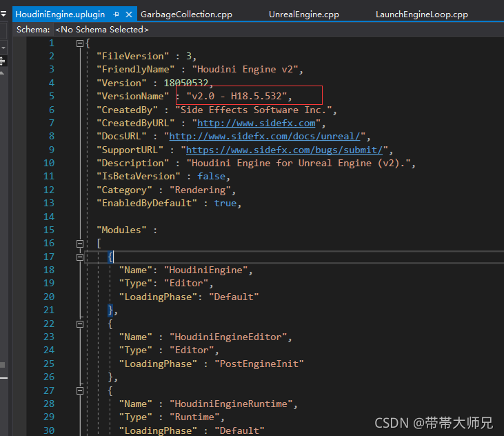Switch to LaunchEngineLoop.cpp tab
Screen dimensions: 504x436
tap(422, 14)
